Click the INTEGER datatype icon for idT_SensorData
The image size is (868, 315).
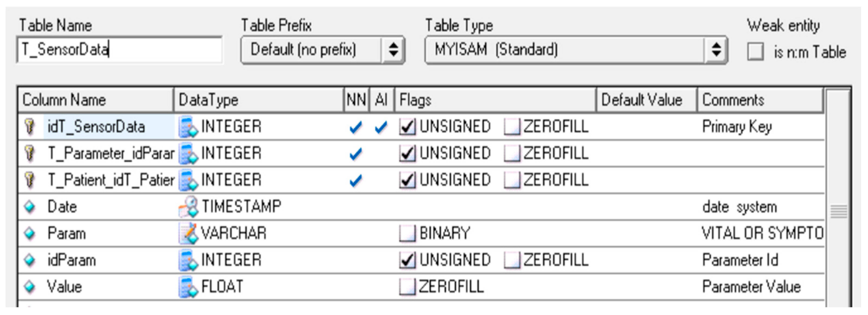(x=188, y=127)
